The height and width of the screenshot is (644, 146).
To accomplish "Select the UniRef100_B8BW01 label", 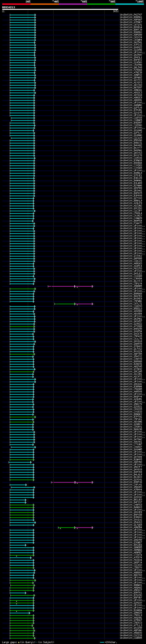I will click(x=131, y=585).
